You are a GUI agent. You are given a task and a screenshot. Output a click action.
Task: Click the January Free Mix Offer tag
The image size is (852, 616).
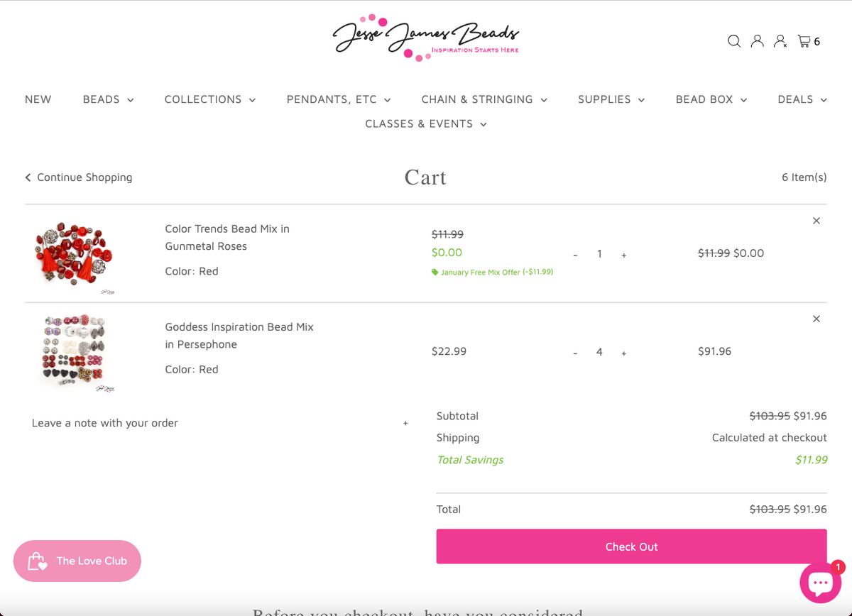pos(492,272)
